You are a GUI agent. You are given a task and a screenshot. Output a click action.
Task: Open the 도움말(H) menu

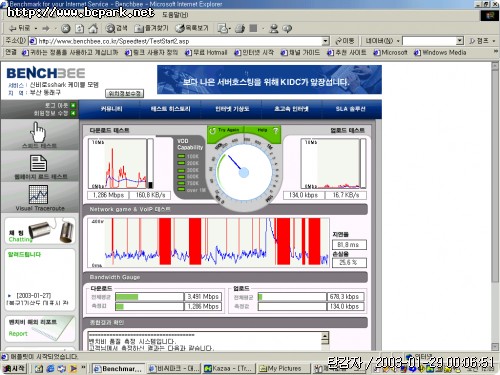pos(175,15)
